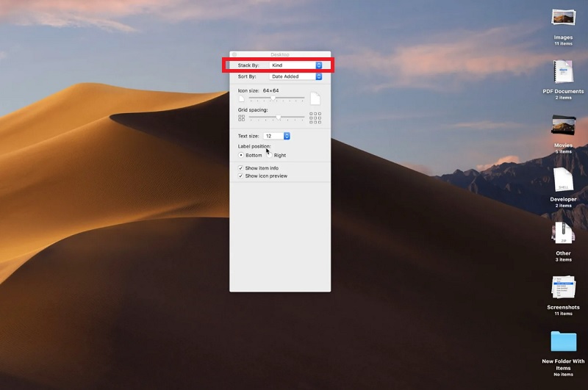The width and height of the screenshot is (588, 390).
Task: Open the Sort By Date Added dropdown
Action: coord(295,76)
